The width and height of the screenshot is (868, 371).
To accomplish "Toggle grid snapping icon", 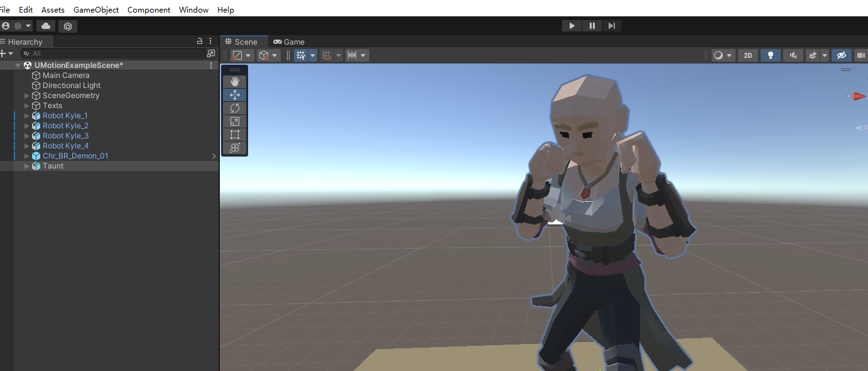I will point(327,55).
